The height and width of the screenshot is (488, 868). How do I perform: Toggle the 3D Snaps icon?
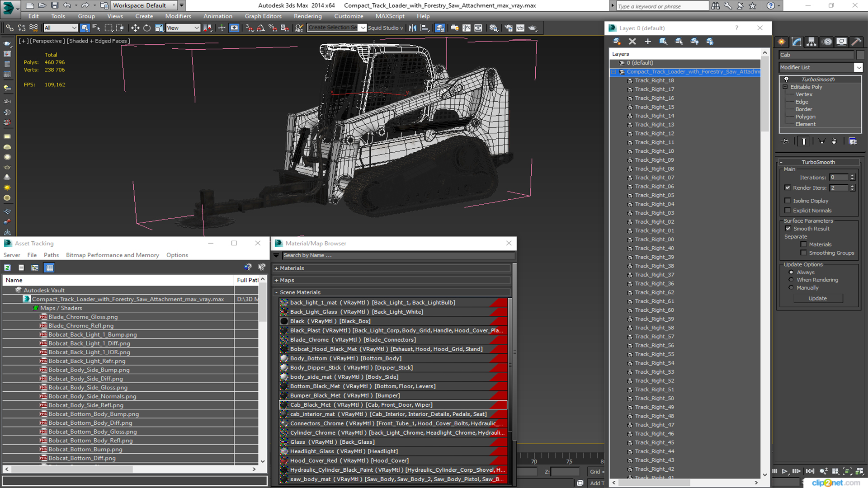pyautogui.click(x=250, y=28)
